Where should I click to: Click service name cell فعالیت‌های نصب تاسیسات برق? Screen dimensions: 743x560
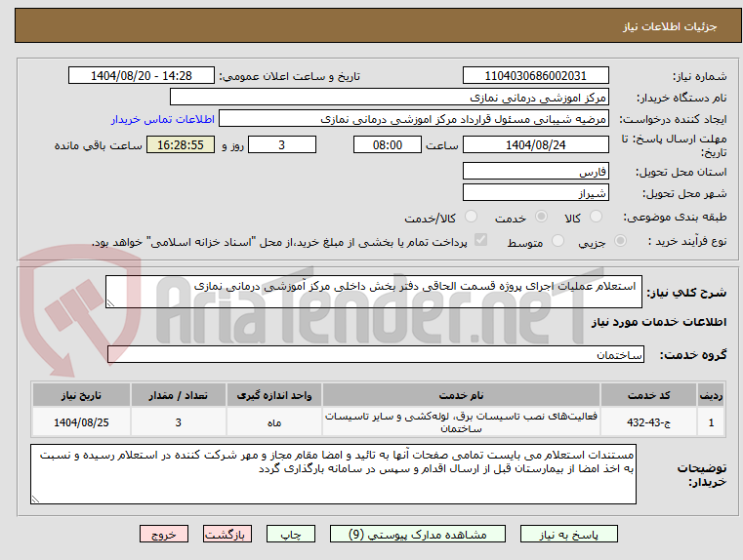click(x=461, y=421)
